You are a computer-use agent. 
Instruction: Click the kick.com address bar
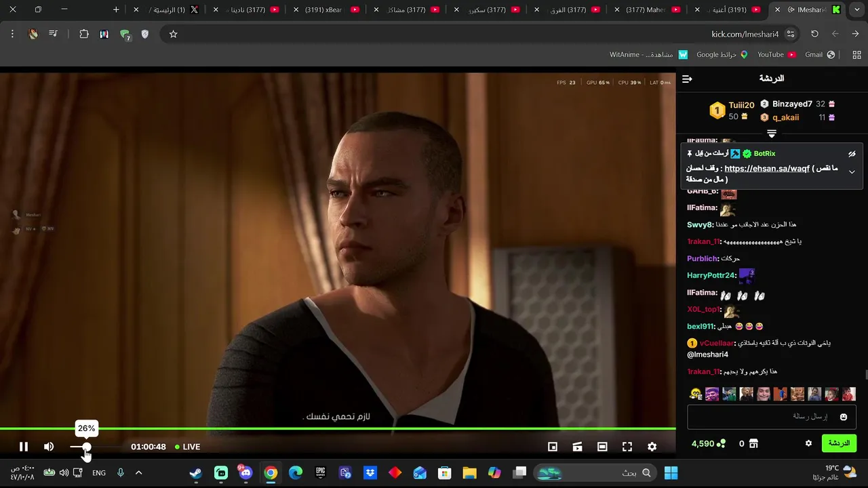click(481, 34)
